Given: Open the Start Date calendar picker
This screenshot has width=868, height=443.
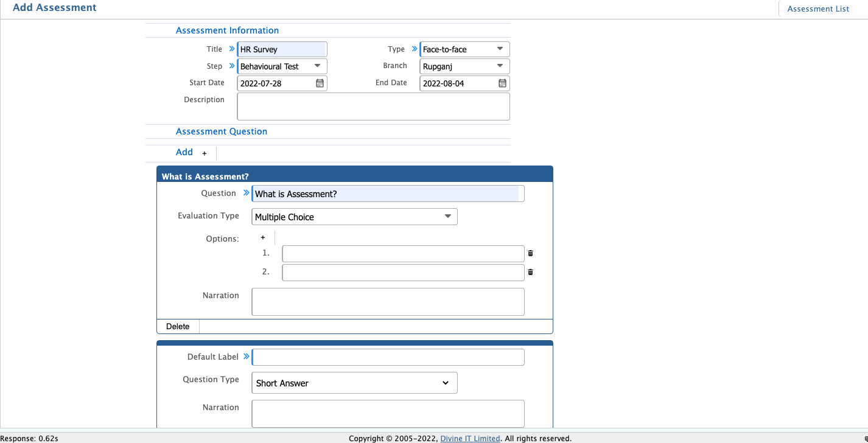Looking at the screenshot, I should (x=320, y=83).
